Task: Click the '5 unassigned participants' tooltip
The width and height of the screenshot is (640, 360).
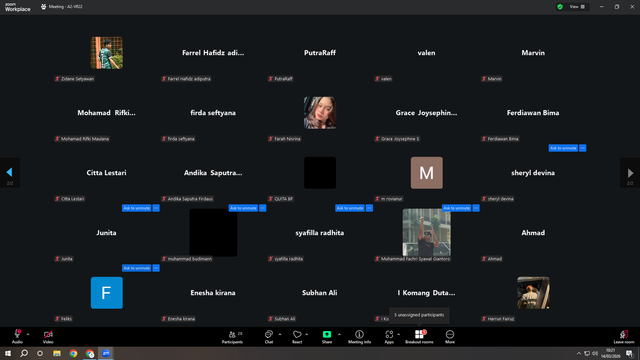Action: [x=419, y=315]
